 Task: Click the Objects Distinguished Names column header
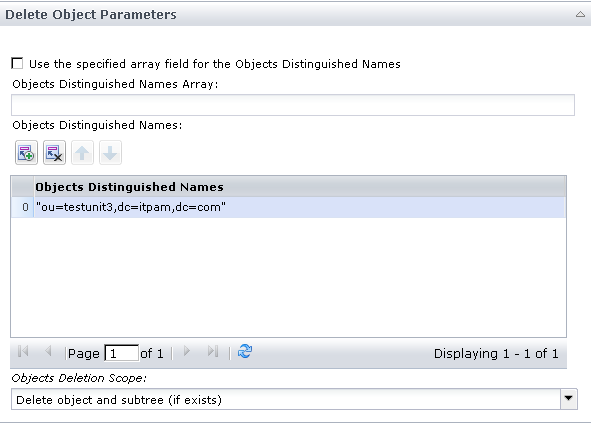[300, 187]
